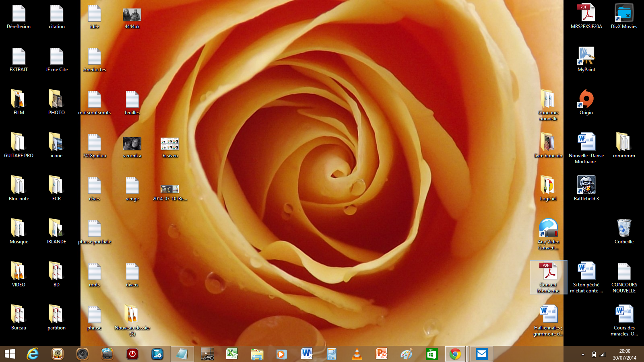Screen dimensions: 644x362
Task: Select the phrase portbale text file
Action: [95, 232]
